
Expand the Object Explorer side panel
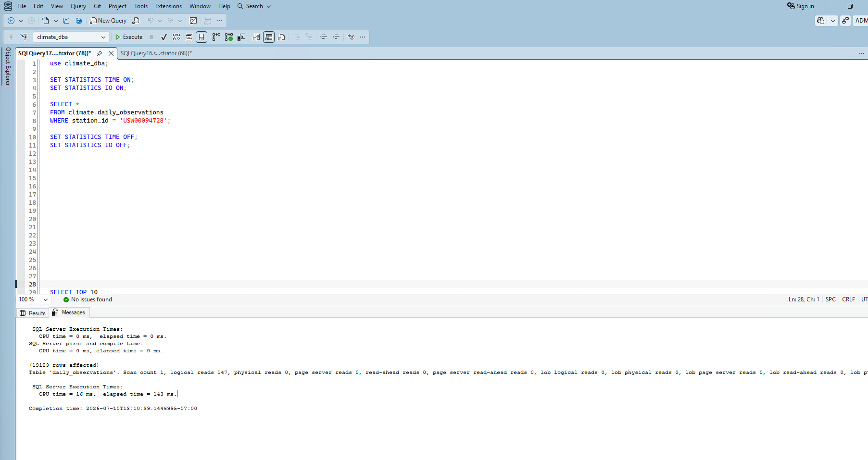click(8, 66)
